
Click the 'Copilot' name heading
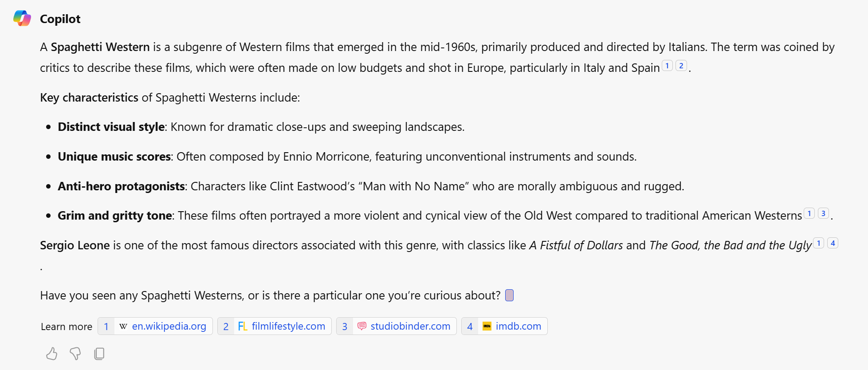(x=60, y=19)
